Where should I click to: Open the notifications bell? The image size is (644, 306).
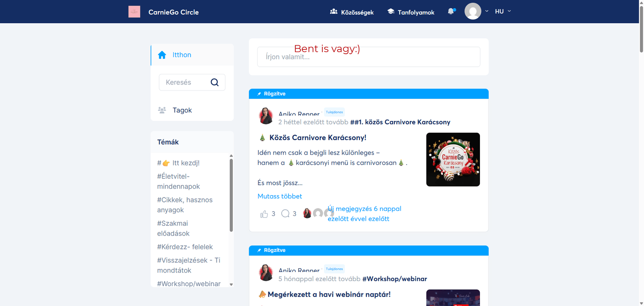450,12
